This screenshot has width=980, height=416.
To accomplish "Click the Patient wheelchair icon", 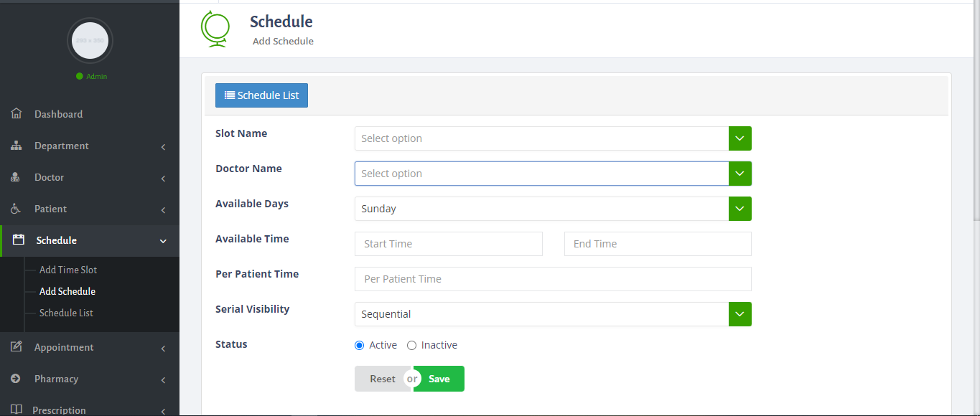I will pos(16,209).
